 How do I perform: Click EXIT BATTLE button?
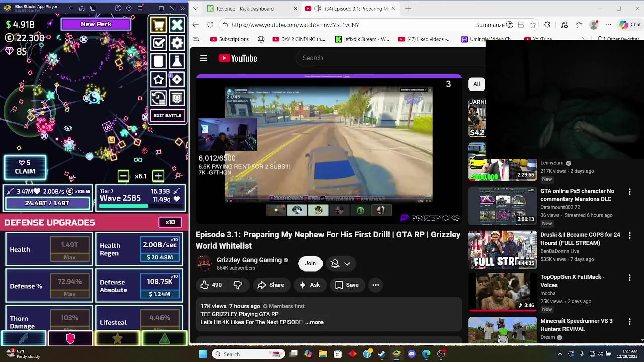[x=168, y=116]
